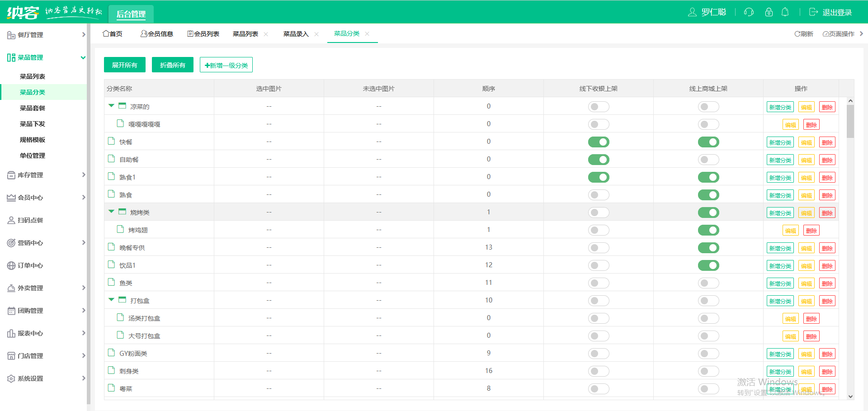Open 菜品套餐 in the sidebar
Screen dimensions: 868x411
tap(33, 108)
